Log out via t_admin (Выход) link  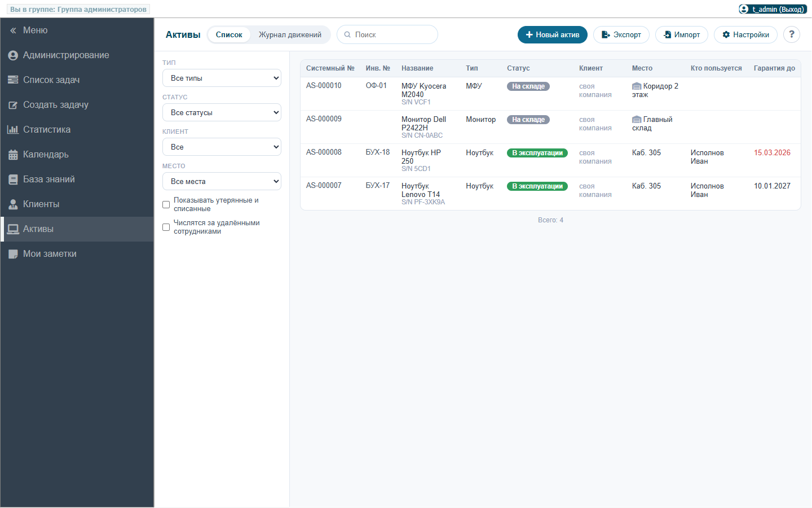pyautogui.click(x=778, y=9)
